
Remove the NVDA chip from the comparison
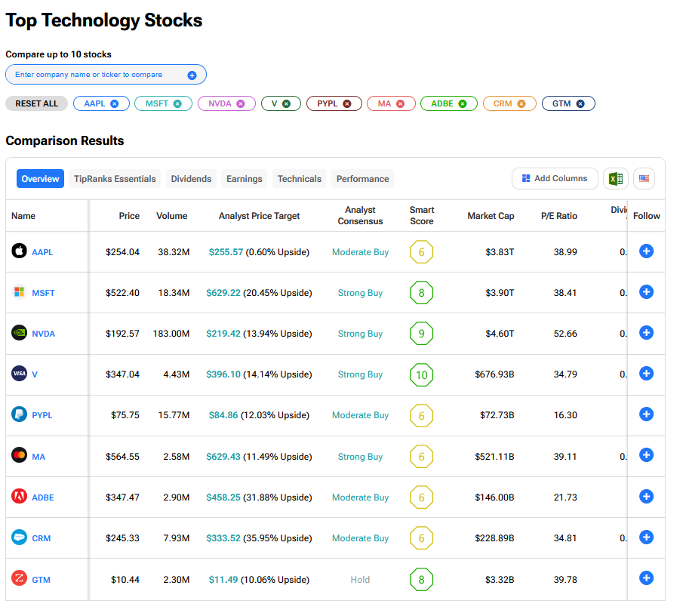241,104
